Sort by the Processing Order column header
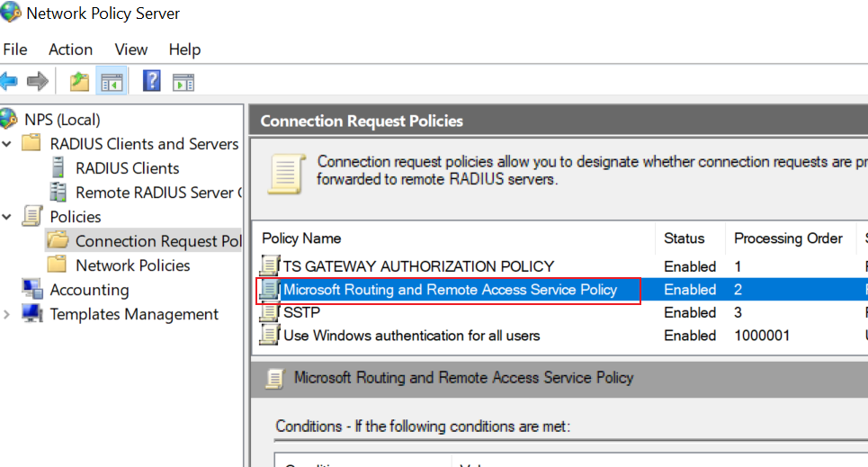868x467 pixels. 788,238
